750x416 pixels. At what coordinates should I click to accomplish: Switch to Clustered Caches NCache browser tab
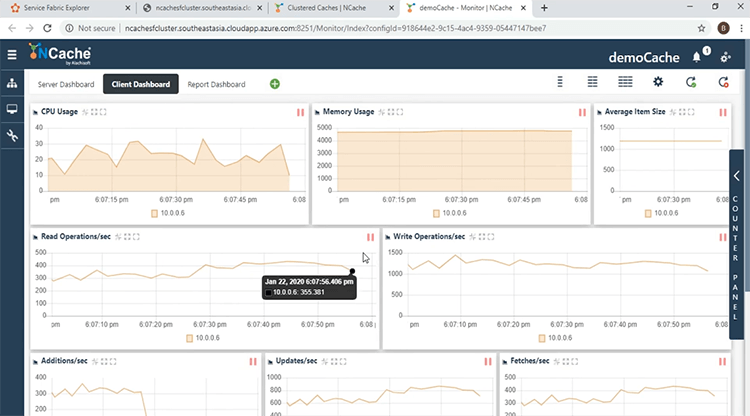pos(332,8)
